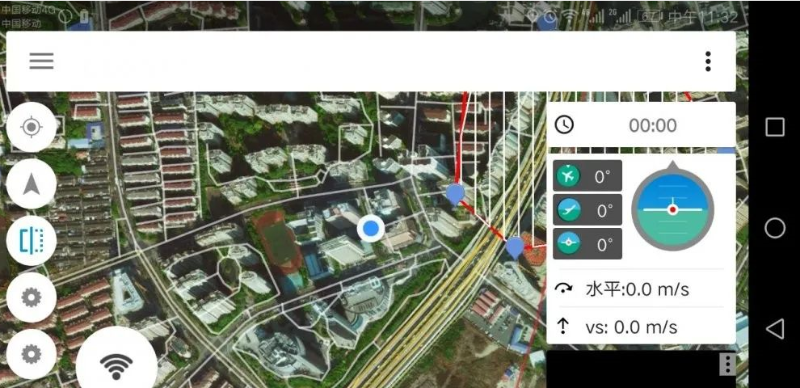Select the 00:00 flight time readout

click(x=653, y=125)
